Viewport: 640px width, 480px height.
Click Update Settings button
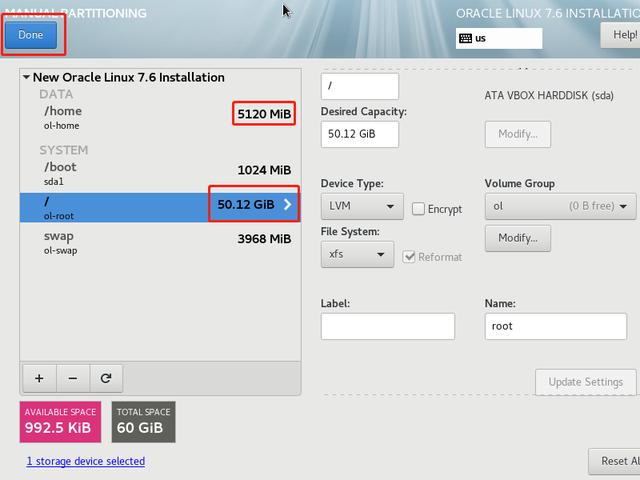coord(585,382)
